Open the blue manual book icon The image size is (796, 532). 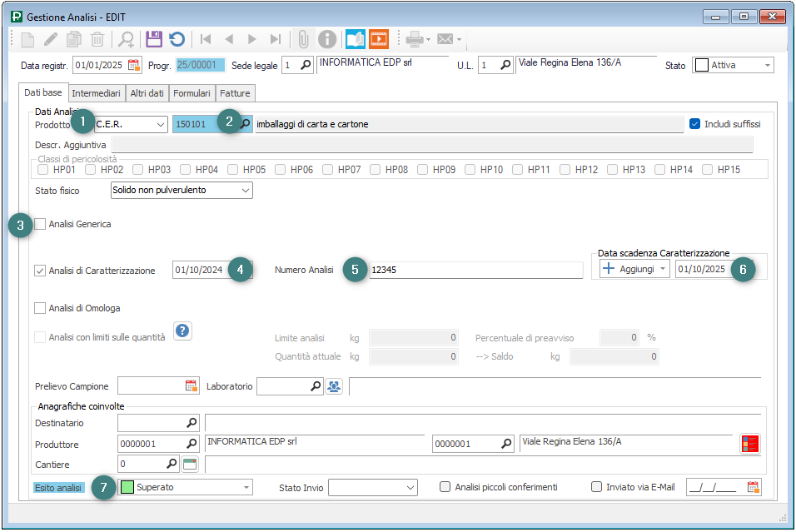click(356, 39)
